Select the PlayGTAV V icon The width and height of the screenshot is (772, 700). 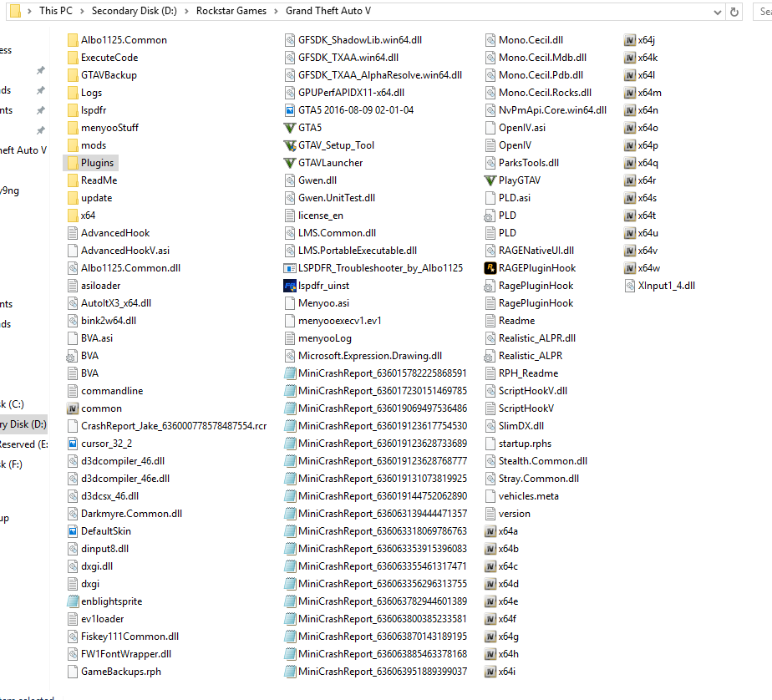pos(490,180)
